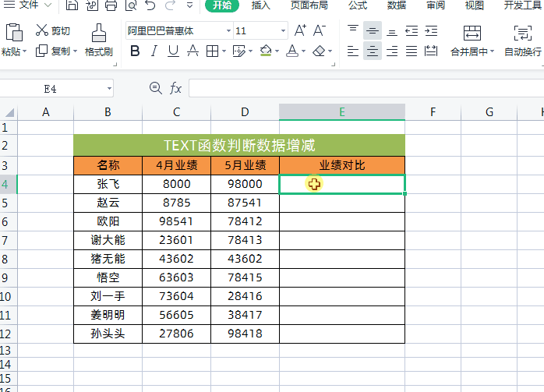Viewport: 544px width, 392px height.
Task: Click the Cut (剪切) scissors icon
Action: click(x=42, y=31)
